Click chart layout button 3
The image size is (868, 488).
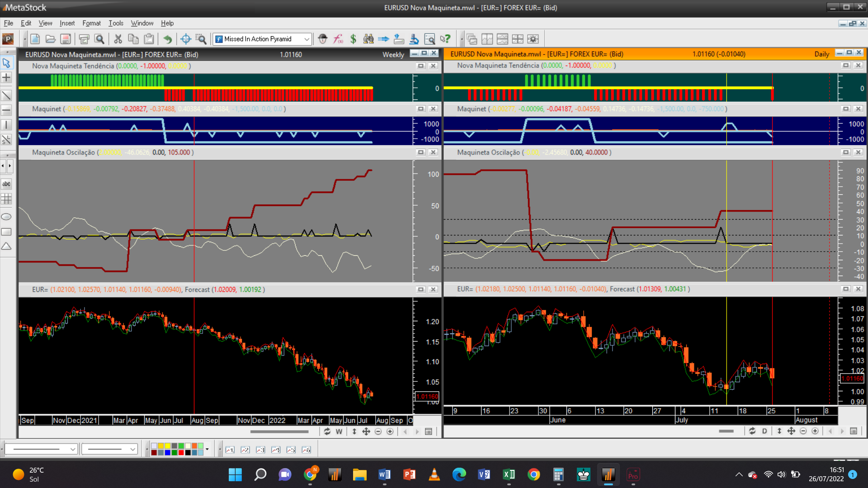pos(260,450)
